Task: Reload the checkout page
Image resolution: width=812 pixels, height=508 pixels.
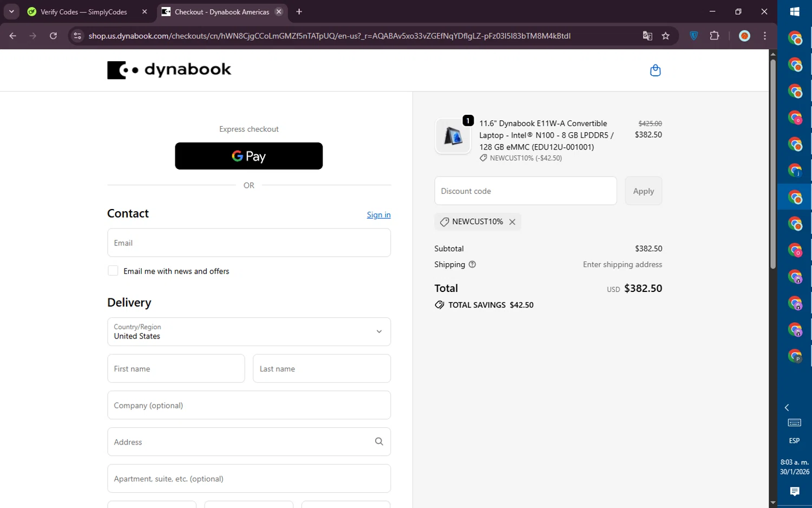Action: pos(53,36)
